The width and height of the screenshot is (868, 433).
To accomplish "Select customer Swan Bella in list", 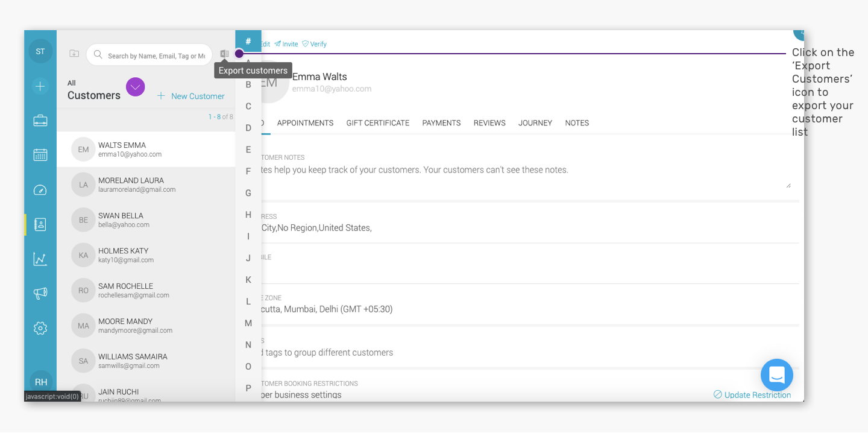I will 146,220.
